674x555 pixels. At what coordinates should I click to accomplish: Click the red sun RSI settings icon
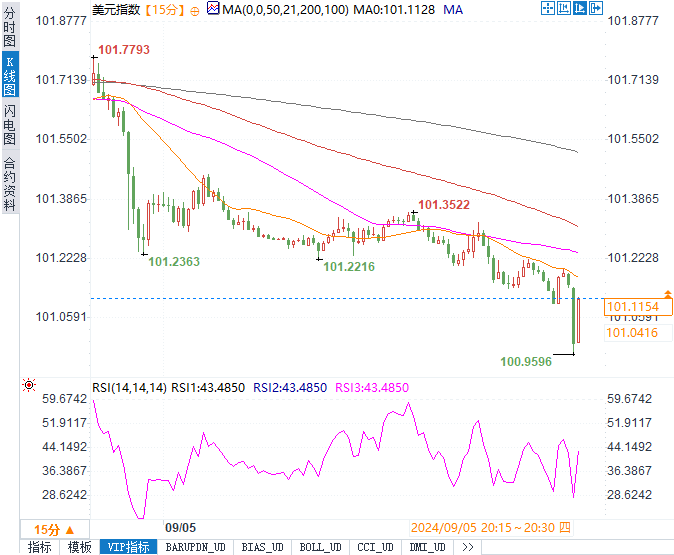[x=29, y=385]
